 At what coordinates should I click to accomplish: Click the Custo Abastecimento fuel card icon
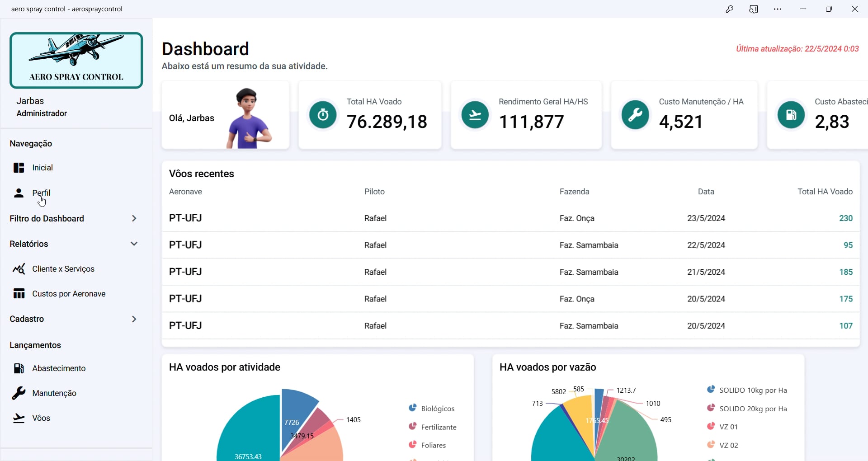tap(791, 115)
